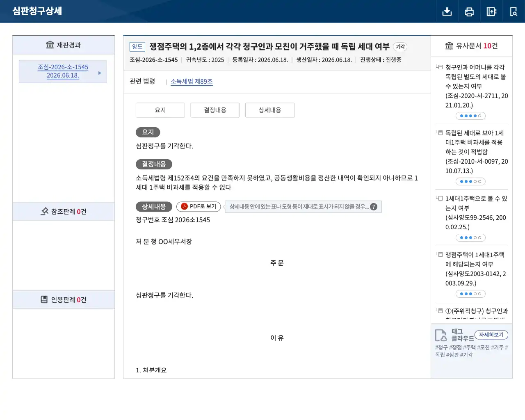Click the tag cloud hashtags text
525x420 pixels.
click(471, 351)
